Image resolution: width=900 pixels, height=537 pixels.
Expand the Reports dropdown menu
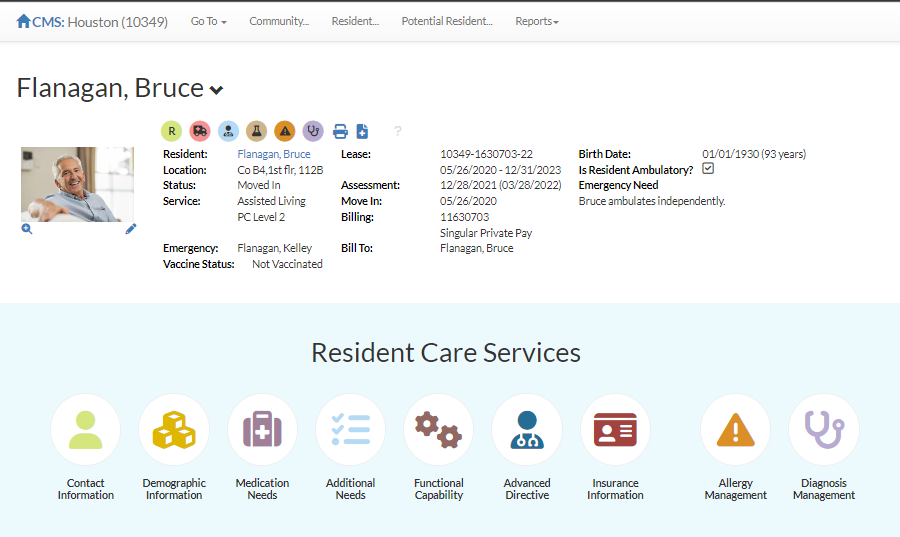point(537,21)
